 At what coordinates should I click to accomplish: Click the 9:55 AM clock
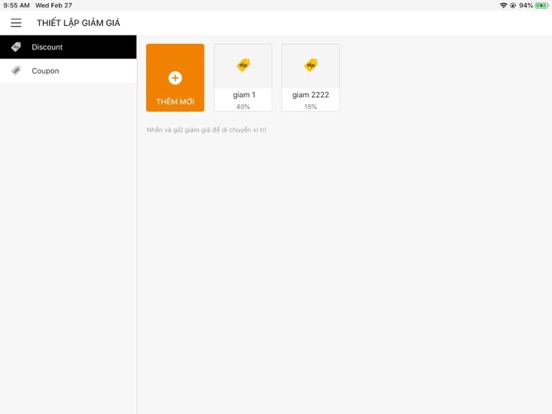[x=16, y=5]
